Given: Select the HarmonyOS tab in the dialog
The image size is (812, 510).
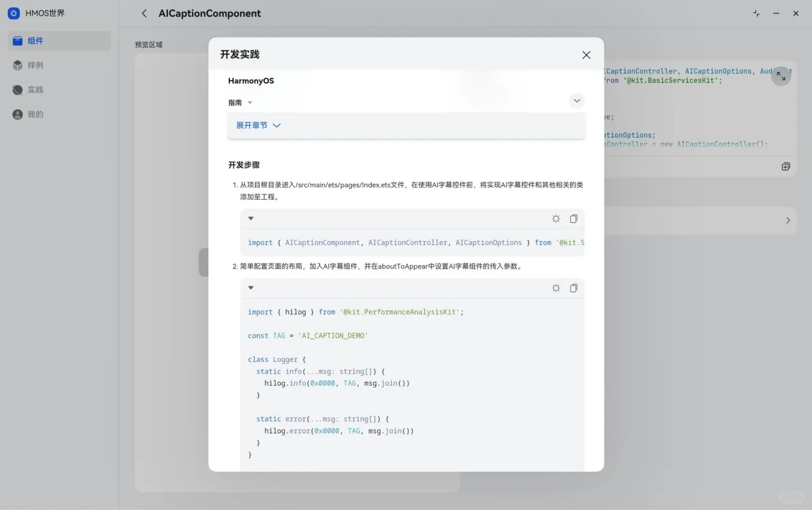Looking at the screenshot, I should 251,81.
